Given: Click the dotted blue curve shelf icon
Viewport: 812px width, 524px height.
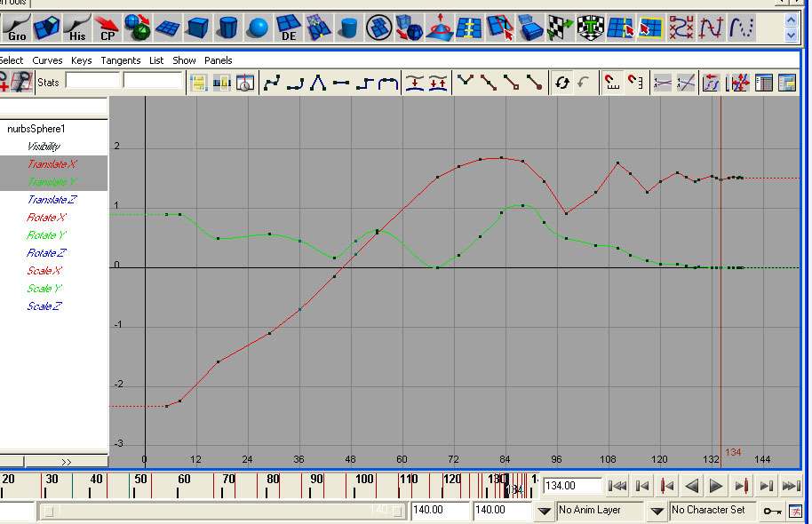Looking at the screenshot, I should [741, 28].
